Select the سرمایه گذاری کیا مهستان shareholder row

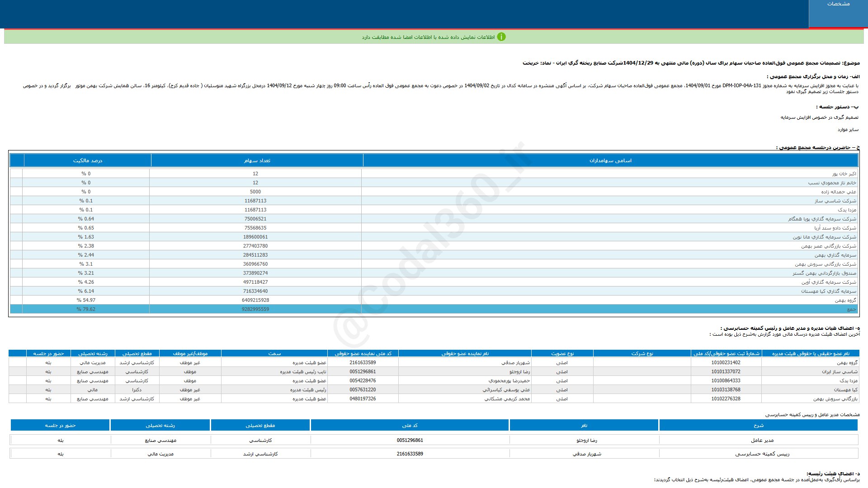click(x=828, y=291)
